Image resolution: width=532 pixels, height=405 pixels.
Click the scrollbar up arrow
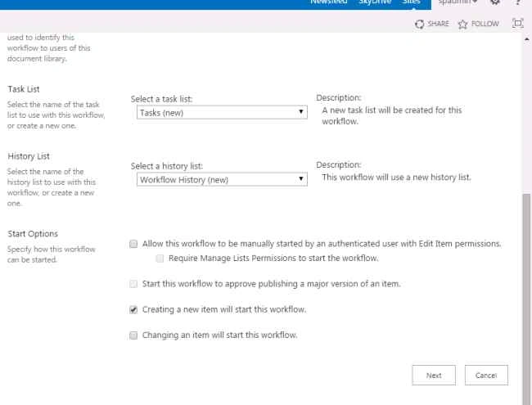pyautogui.click(x=526, y=39)
